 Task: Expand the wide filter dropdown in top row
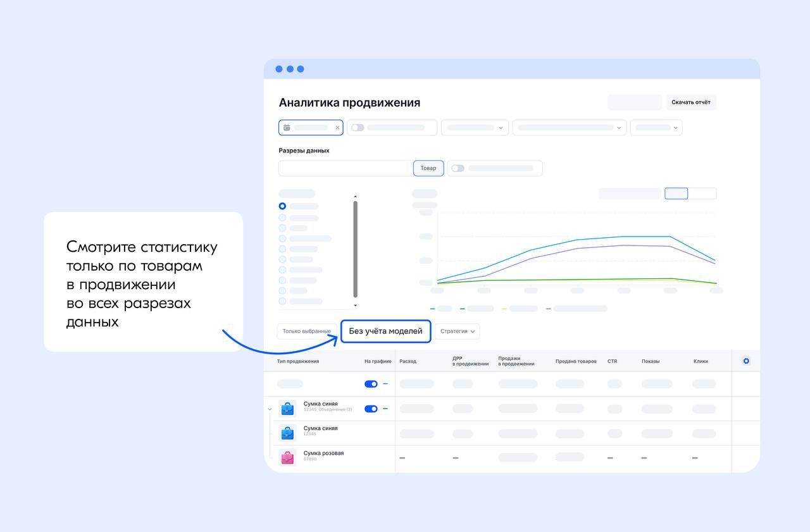point(570,128)
